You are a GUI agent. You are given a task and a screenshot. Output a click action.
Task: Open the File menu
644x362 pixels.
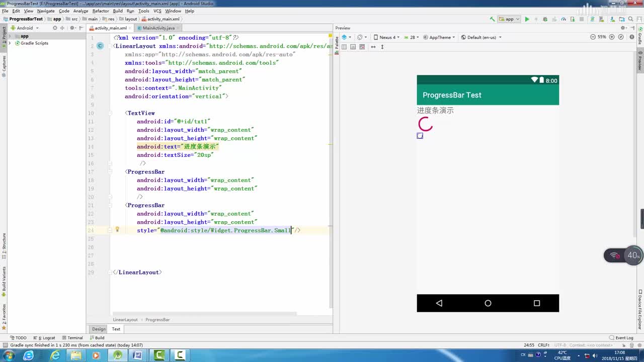pos(5,11)
